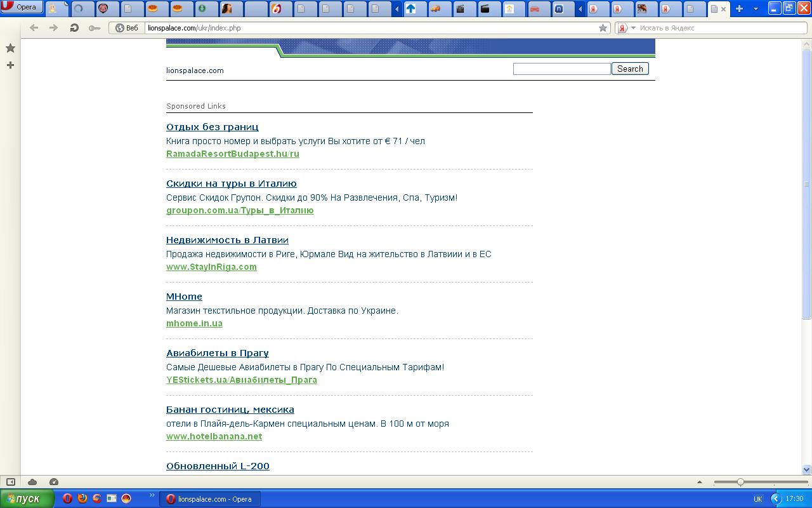Select lionspalace.com - Opera taskbar button
The height and width of the screenshot is (508, 812).
point(209,499)
